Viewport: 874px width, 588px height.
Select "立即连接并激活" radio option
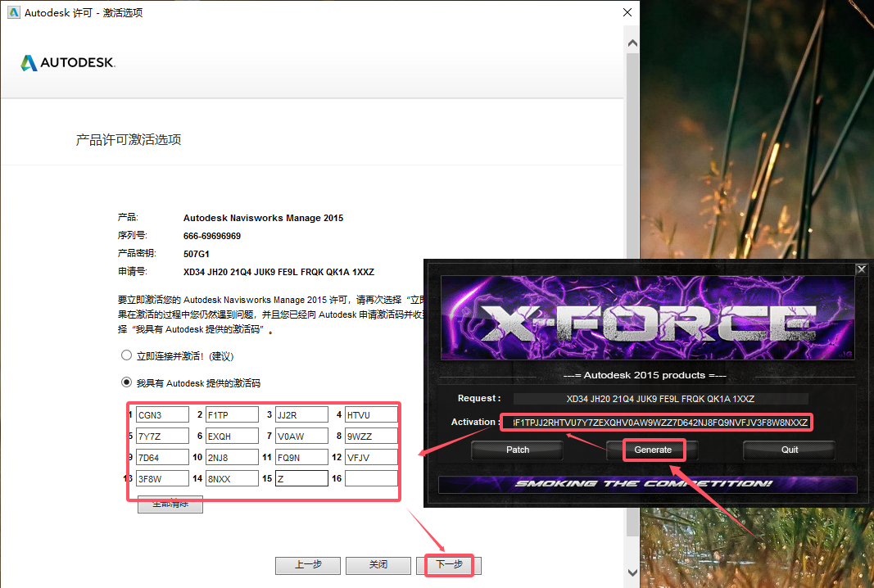pos(126,356)
